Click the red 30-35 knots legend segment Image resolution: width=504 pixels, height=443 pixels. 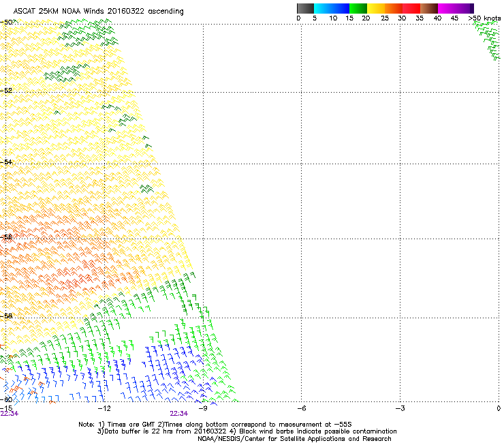click(411, 8)
